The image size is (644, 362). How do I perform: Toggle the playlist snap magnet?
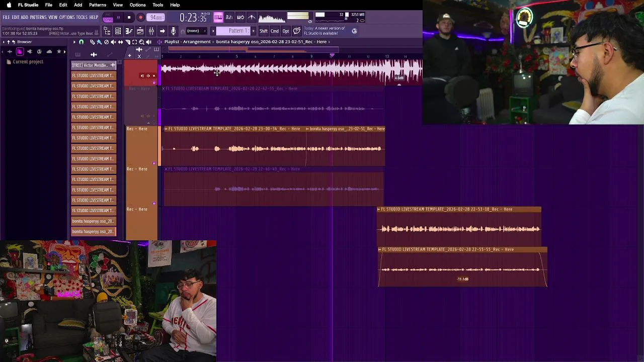[81, 42]
